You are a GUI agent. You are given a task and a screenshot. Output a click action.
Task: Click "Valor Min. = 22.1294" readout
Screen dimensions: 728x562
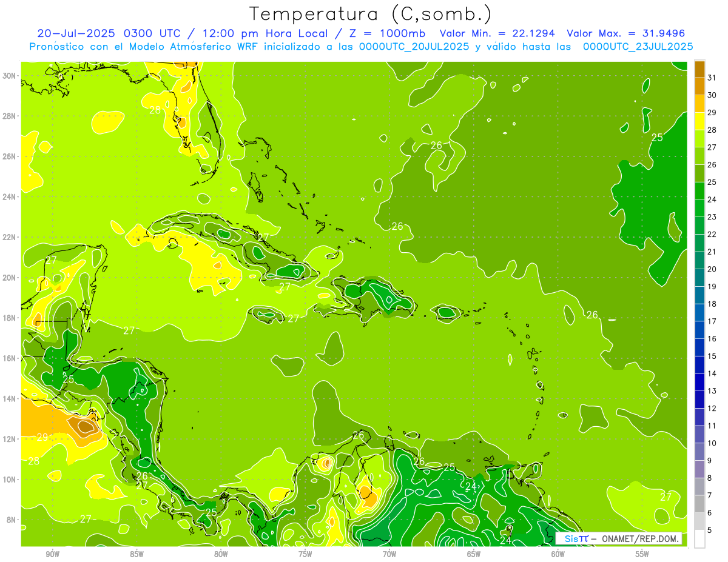497,33
